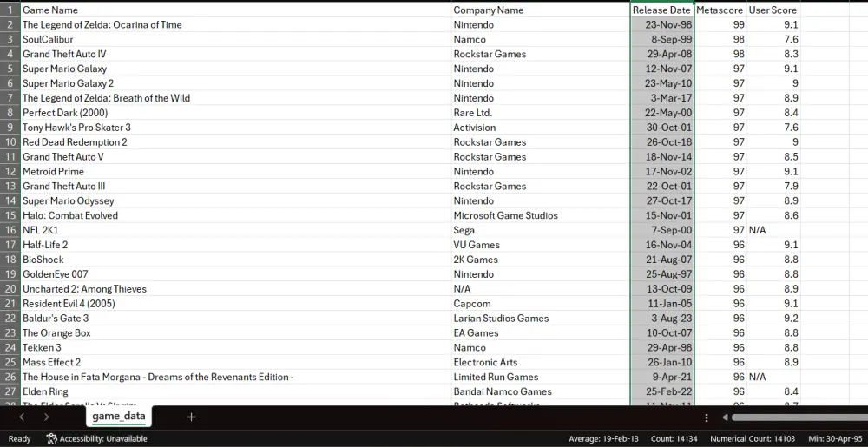This screenshot has width=868, height=447.
Task: Click scroll-left arrow of horizontal scrollbar
Action: tap(725, 417)
